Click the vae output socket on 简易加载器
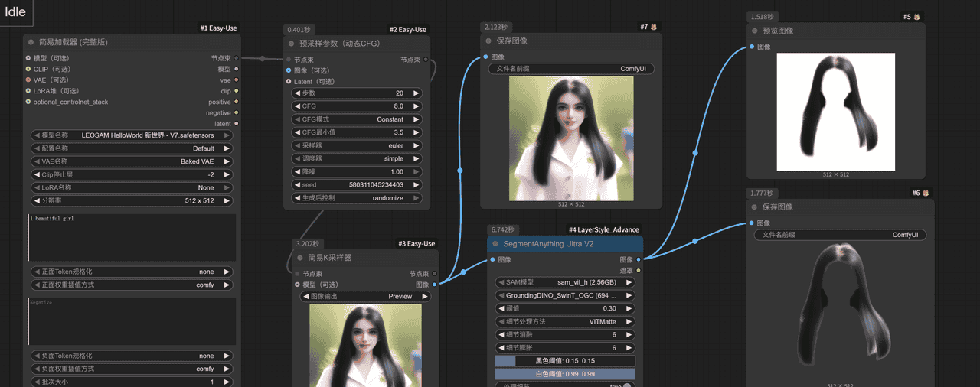Screen dimensions: 980x387 [x=236, y=80]
